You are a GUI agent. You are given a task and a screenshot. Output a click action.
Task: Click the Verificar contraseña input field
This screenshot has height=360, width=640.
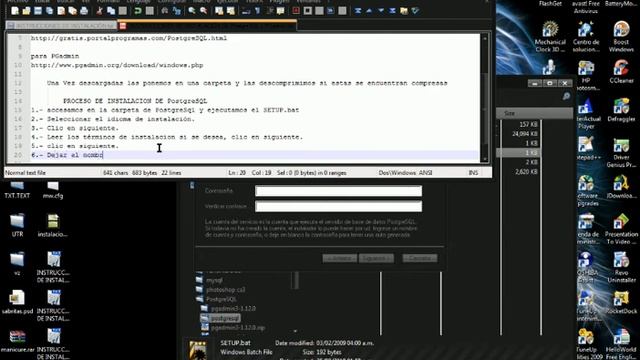[338, 206]
